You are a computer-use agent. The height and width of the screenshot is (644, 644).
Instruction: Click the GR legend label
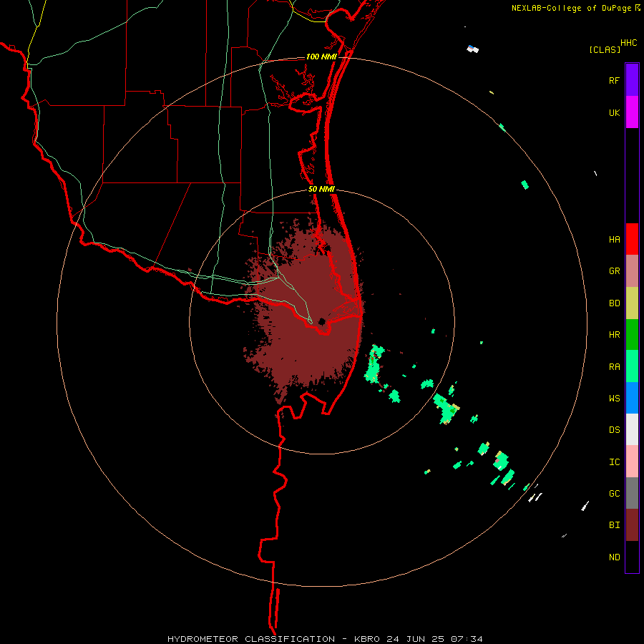[614, 271]
